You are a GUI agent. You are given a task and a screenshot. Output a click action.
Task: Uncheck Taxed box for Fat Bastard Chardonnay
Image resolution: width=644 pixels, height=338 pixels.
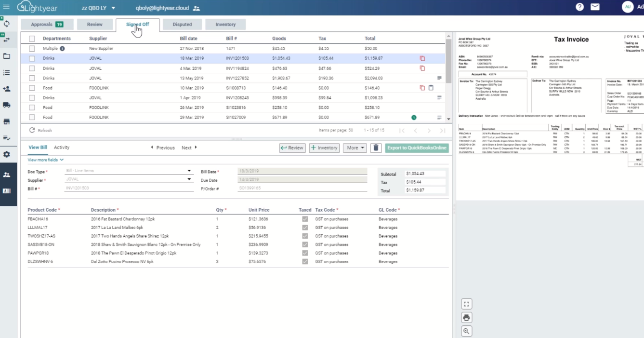pos(304,219)
